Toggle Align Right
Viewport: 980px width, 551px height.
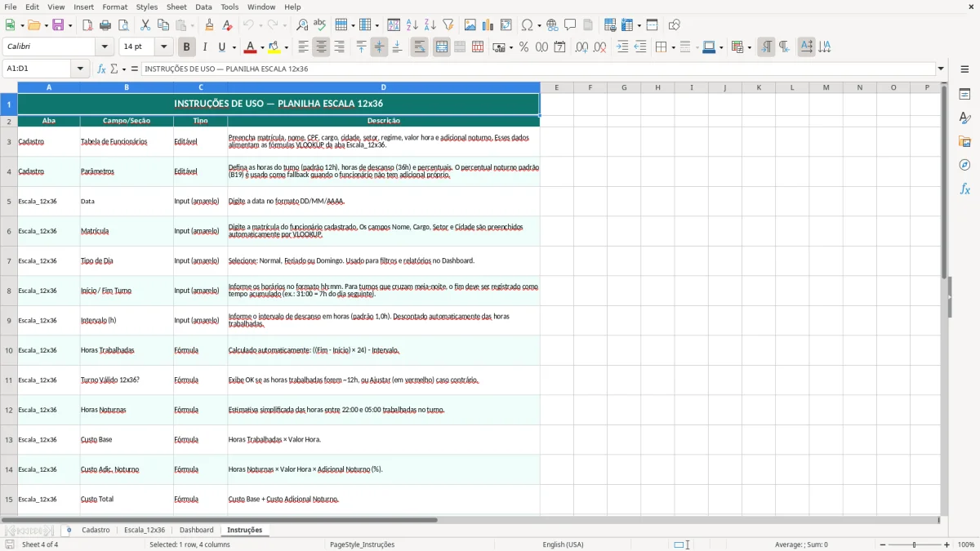(x=339, y=47)
